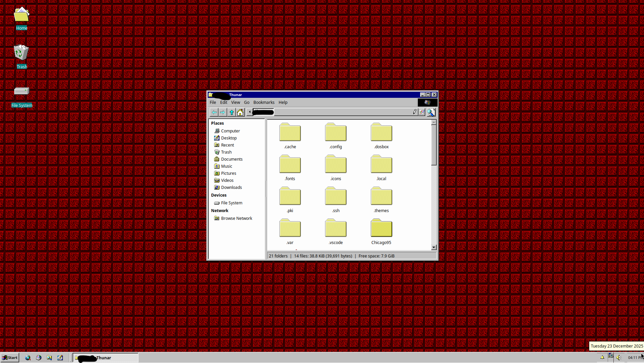Select the .cache folder
Viewport: 644px width, 363px height.
tap(290, 136)
